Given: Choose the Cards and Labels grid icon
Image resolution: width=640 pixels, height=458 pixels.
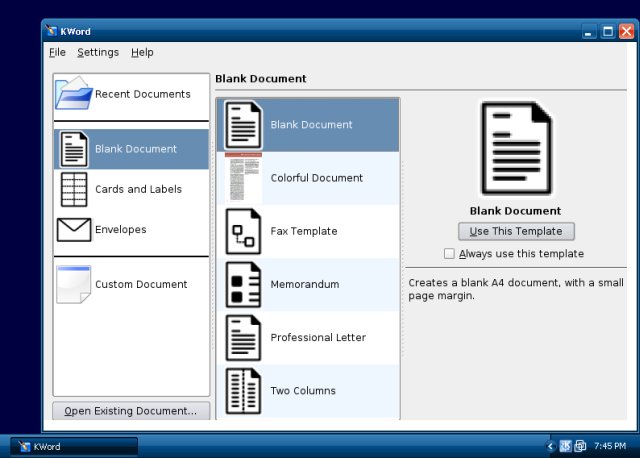Looking at the screenshot, I should click(74, 189).
